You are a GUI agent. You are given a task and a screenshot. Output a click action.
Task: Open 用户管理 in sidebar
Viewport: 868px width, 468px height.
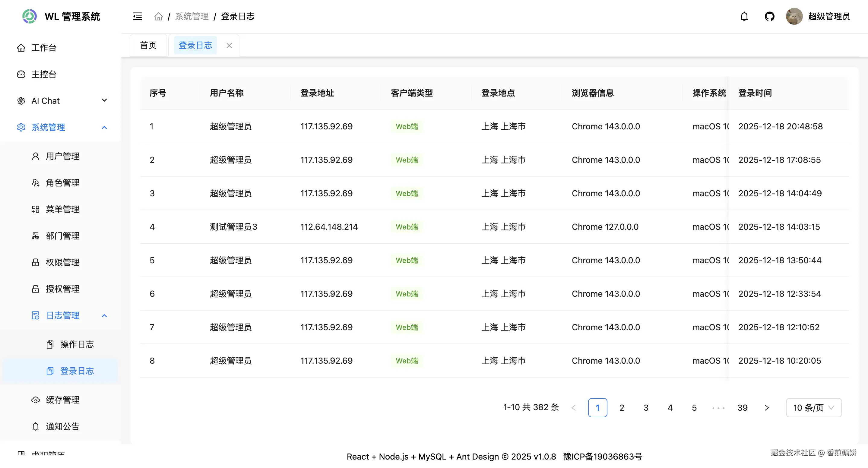pyautogui.click(x=63, y=156)
